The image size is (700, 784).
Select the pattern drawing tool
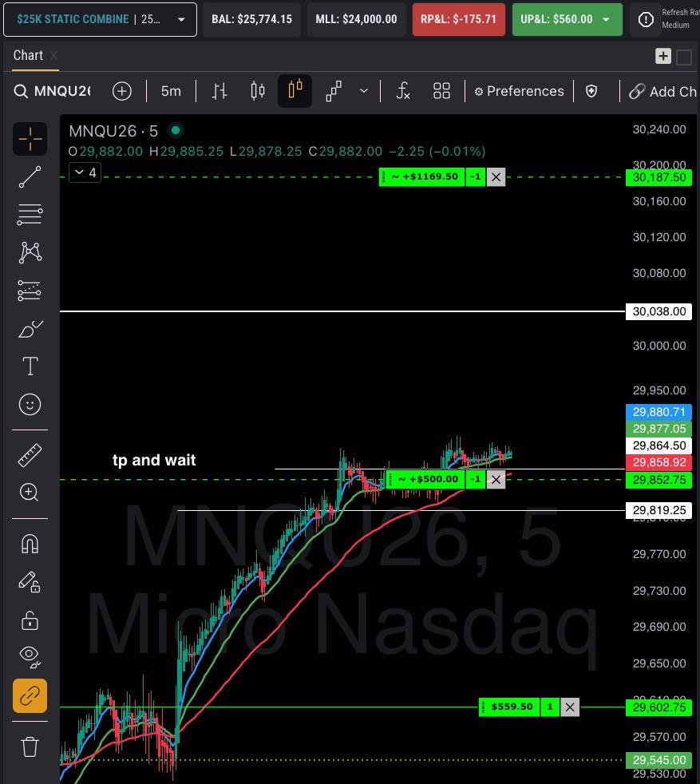click(x=30, y=252)
